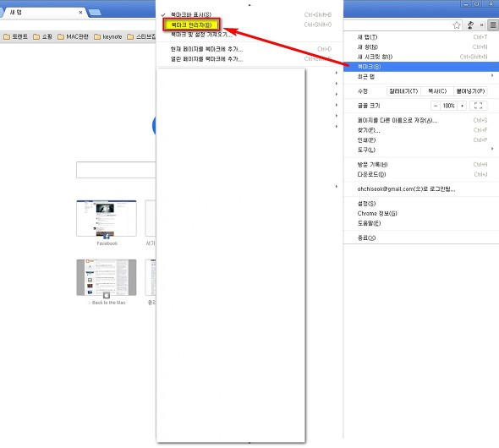Select 인쇄(P) print option
This screenshot has width=499, height=448.
pyautogui.click(x=421, y=140)
